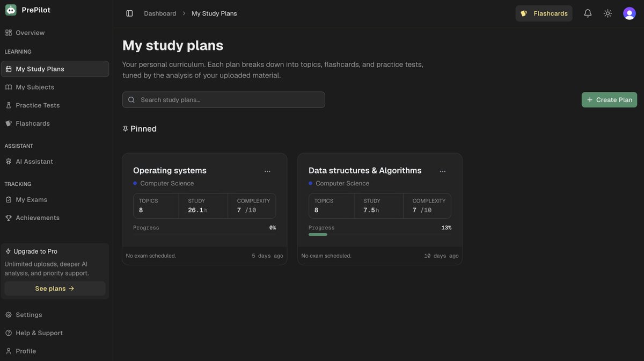644x361 pixels.
Task: Open AI Assistant in sidebar
Action: (55, 162)
